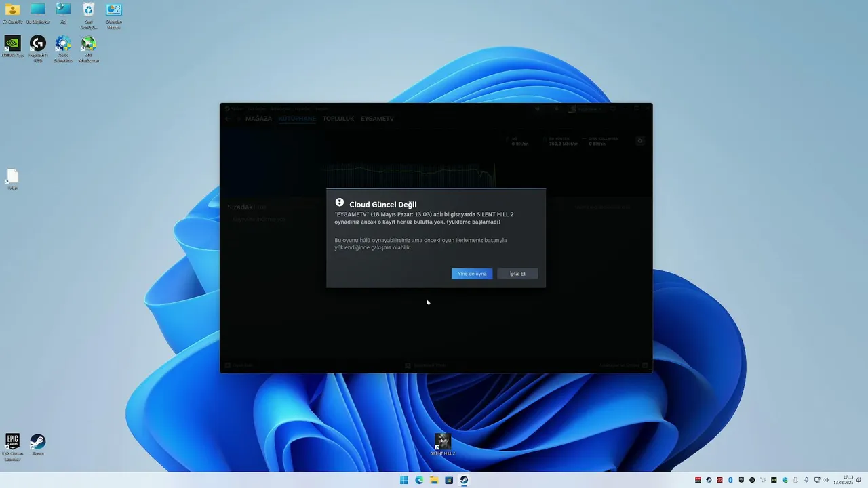Select the Logitech G HUB desktop shortcut
This screenshot has width=868, height=488.
(x=38, y=48)
